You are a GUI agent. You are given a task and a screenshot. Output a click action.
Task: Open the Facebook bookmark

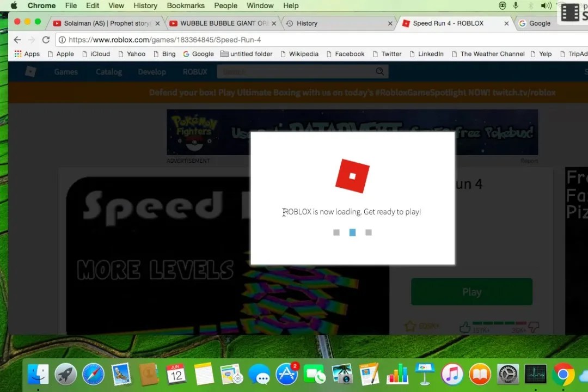click(x=345, y=54)
